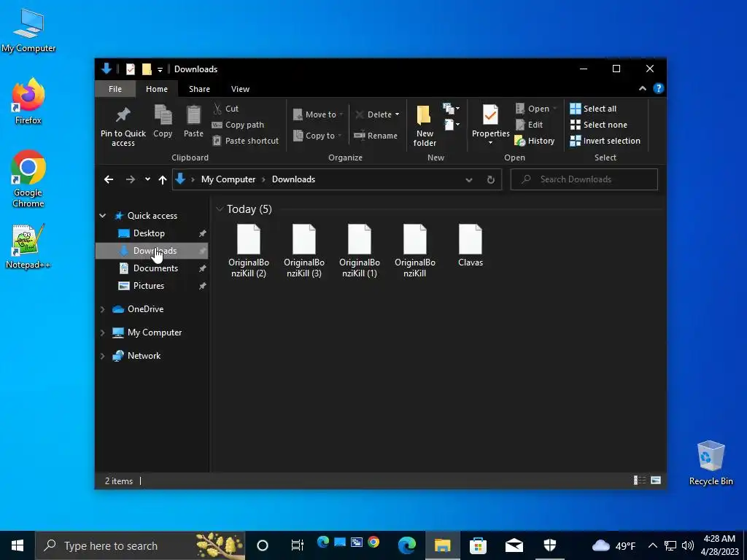Click My Computer in the address breadcrumb
The width and height of the screenshot is (747, 560).
pos(228,179)
